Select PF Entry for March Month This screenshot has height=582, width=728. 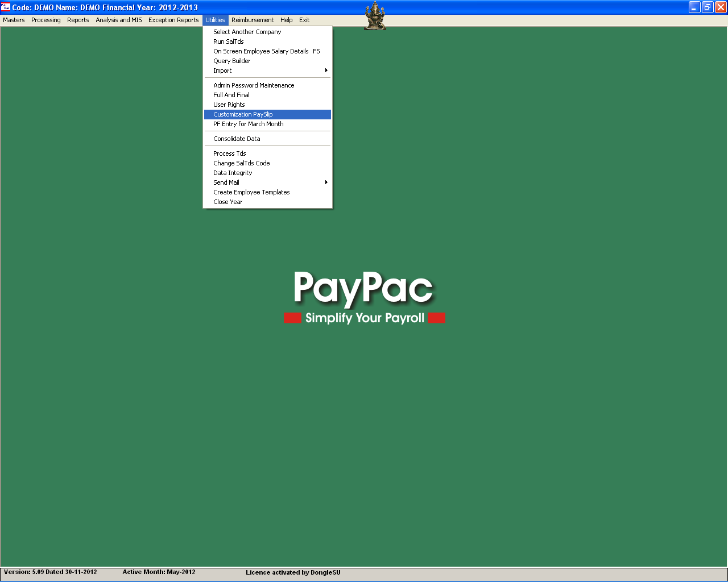267,124
